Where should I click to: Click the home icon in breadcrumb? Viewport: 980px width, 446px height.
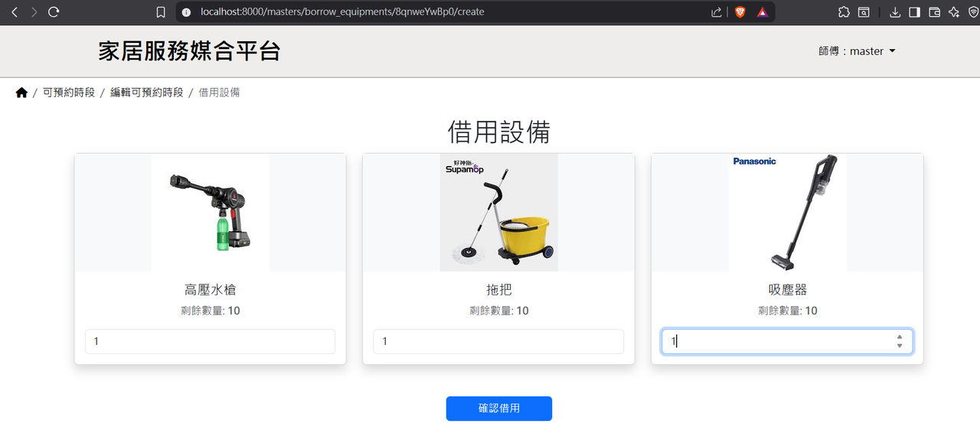pos(21,93)
